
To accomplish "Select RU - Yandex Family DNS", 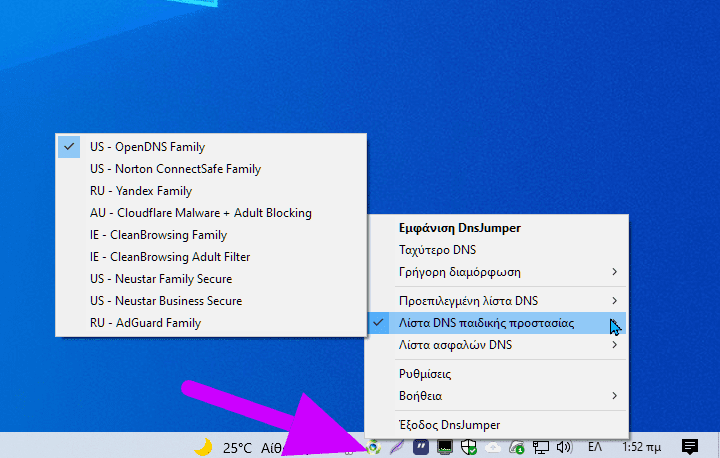I will point(140,191).
